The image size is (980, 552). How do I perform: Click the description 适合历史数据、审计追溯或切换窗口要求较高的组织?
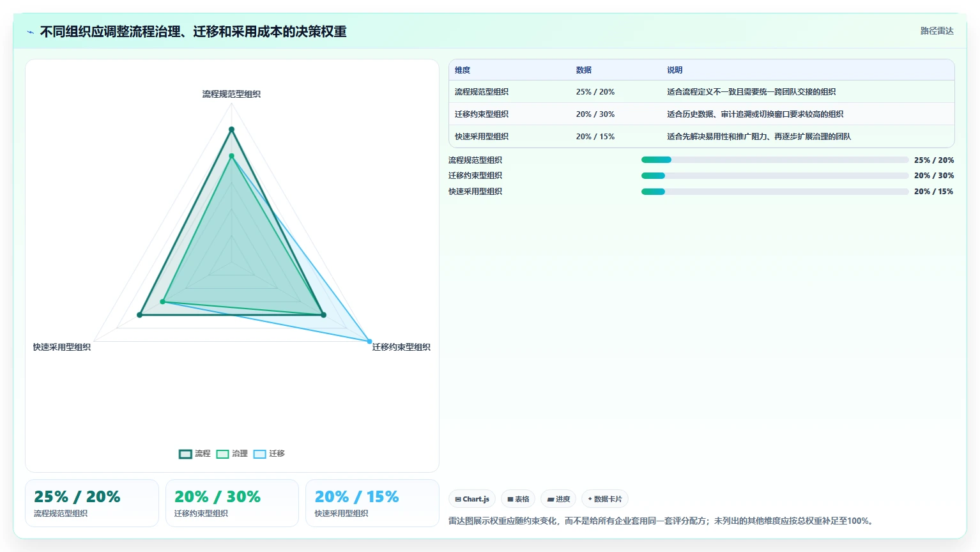(x=755, y=114)
